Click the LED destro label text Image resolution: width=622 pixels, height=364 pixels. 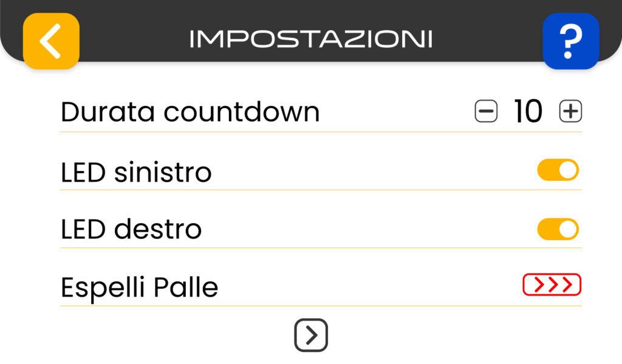coord(131,230)
